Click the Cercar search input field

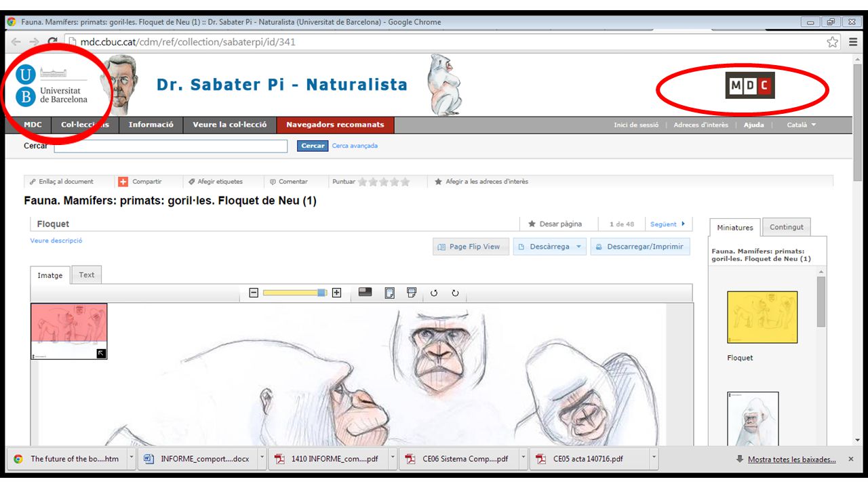click(171, 146)
